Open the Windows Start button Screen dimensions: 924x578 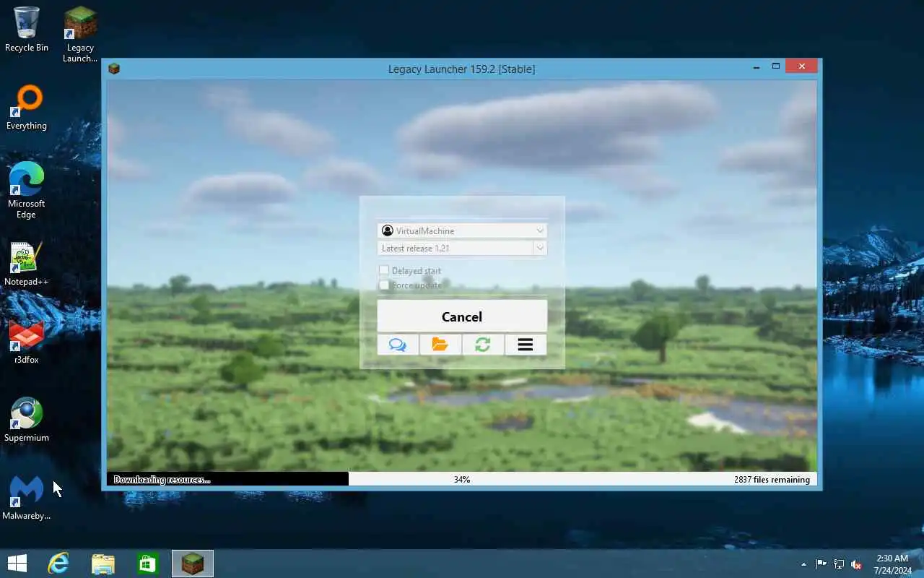point(17,564)
